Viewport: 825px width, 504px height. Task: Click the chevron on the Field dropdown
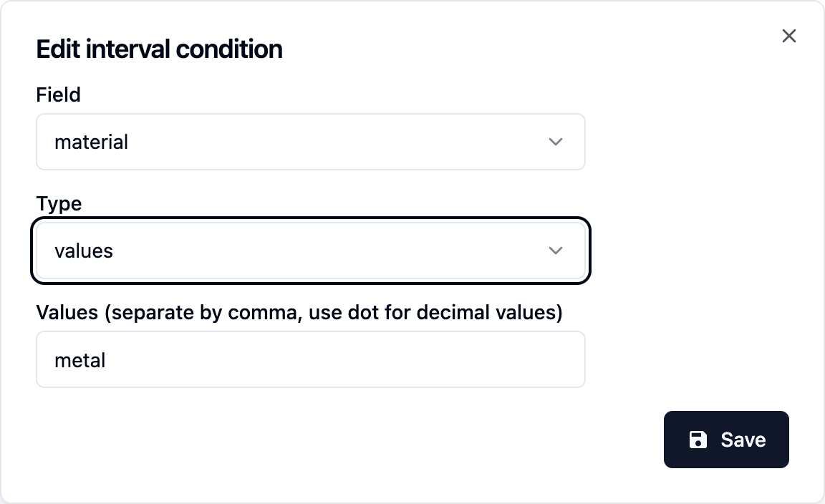[x=556, y=142]
